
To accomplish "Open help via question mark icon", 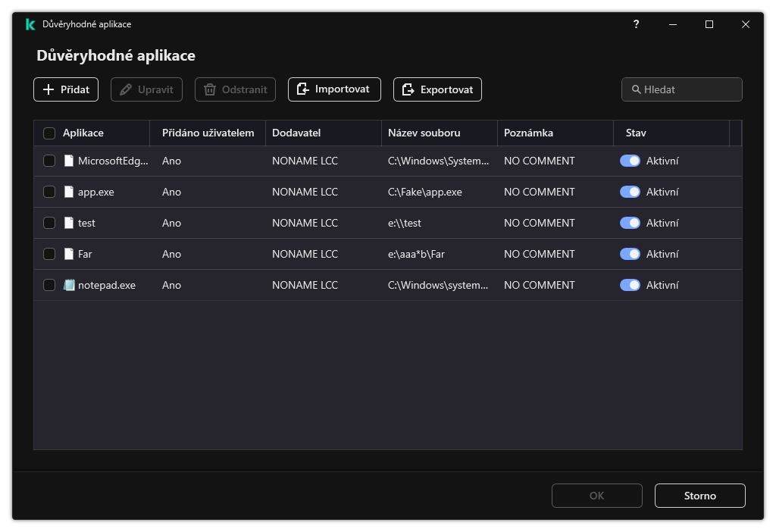I will (636, 24).
